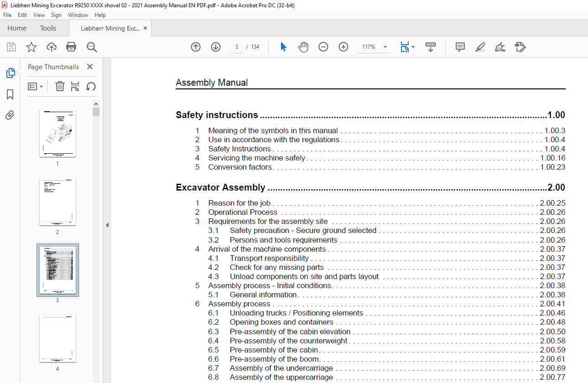Screen dimensions: 588x383
Task: Select the arrow Selection tool
Action: 283,47
